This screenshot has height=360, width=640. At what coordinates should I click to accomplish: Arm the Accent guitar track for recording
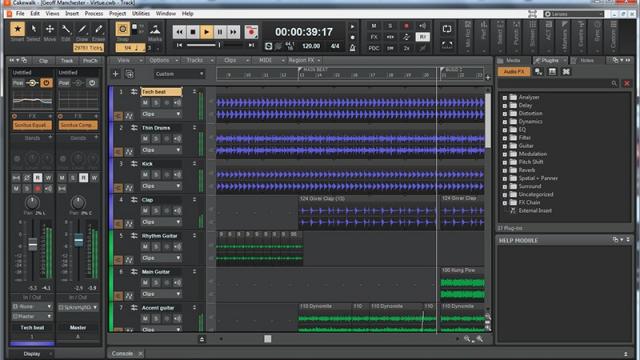(x=166, y=318)
